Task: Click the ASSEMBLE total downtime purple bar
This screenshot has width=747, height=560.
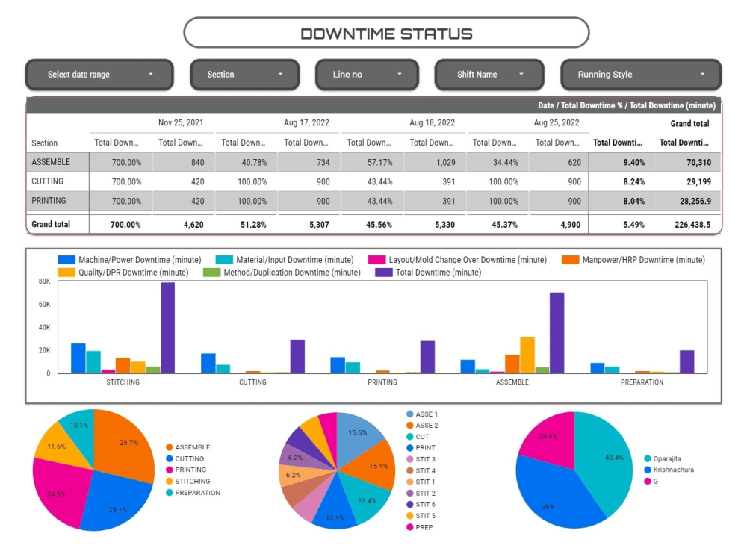Action: point(557,333)
